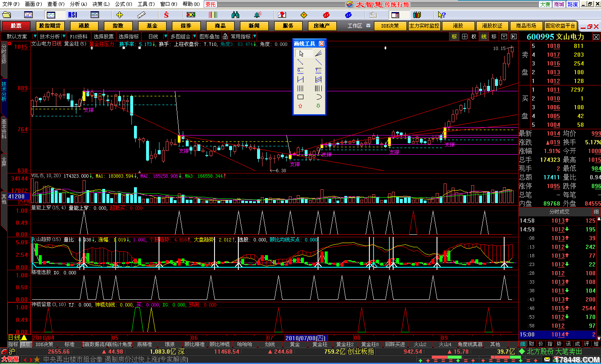Image resolution: width=601 pixels, height=364 pixels.
Task: Click the ruler measurement toolbar icon
Action: (141, 15)
